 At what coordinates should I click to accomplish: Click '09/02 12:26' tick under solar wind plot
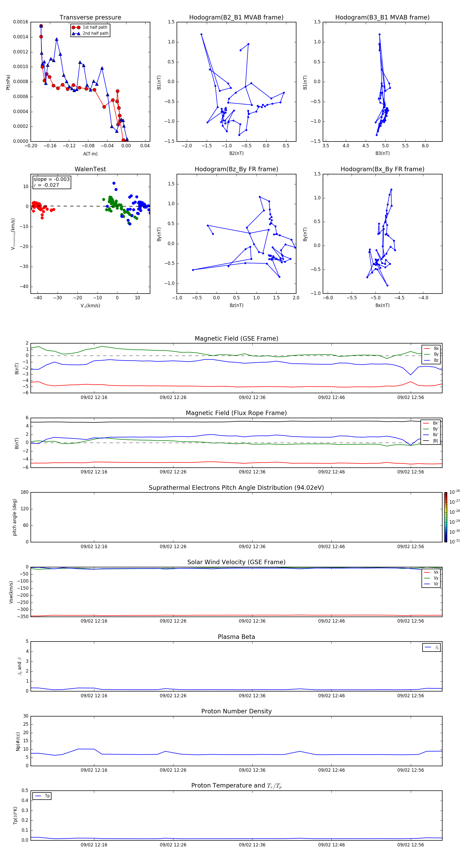[173, 621]
